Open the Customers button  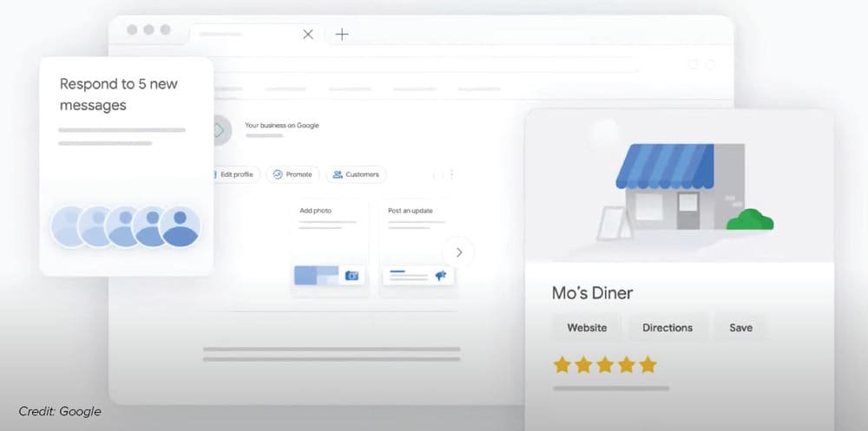click(356, 174)
